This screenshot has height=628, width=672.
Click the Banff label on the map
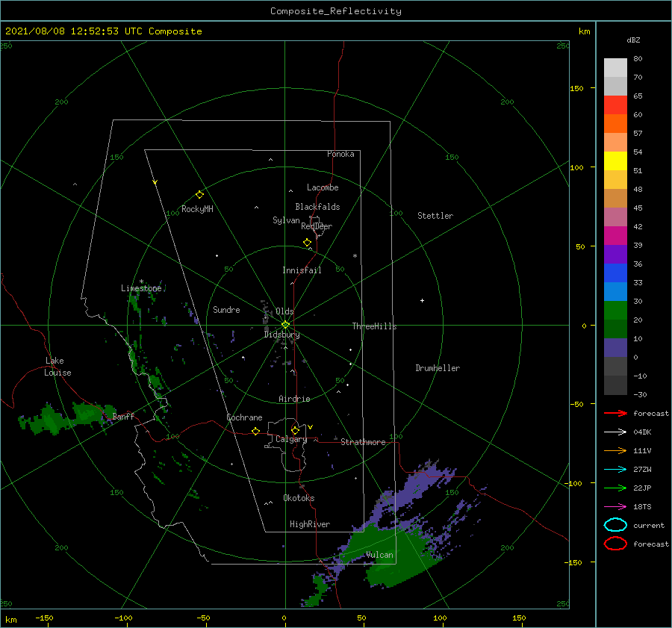(123, 416)
